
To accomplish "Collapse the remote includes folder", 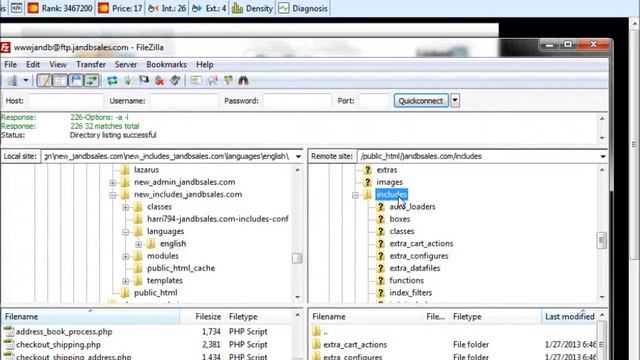I will point(355,195).
